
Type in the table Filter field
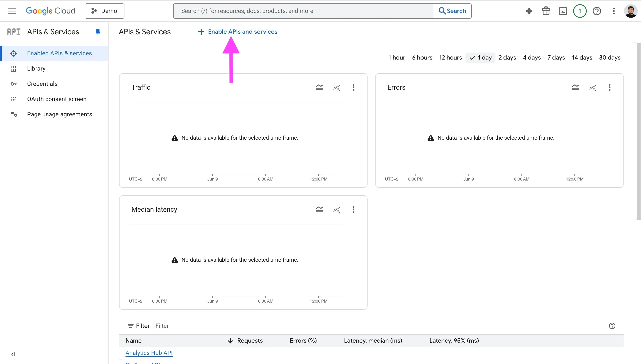tap(162, 325)
